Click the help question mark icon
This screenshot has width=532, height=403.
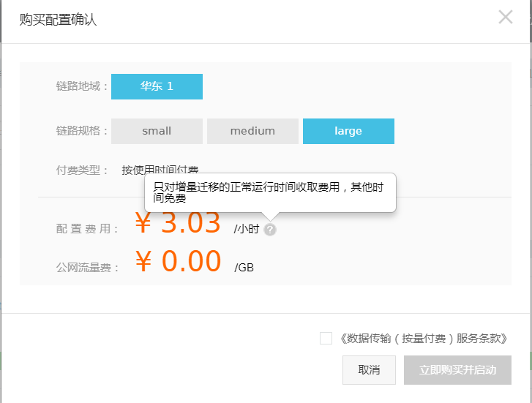pos(270,229)
